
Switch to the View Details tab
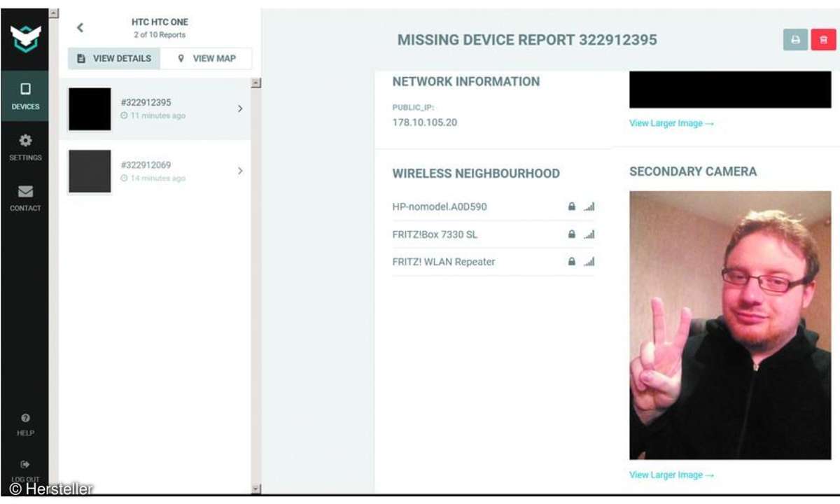[114, 59]
